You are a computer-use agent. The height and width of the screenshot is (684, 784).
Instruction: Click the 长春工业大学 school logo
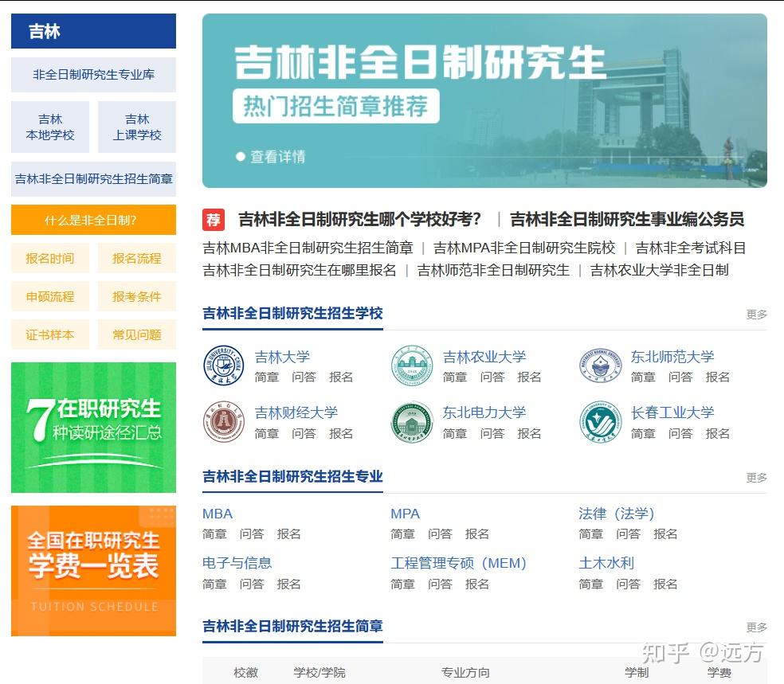pos(600,422)
